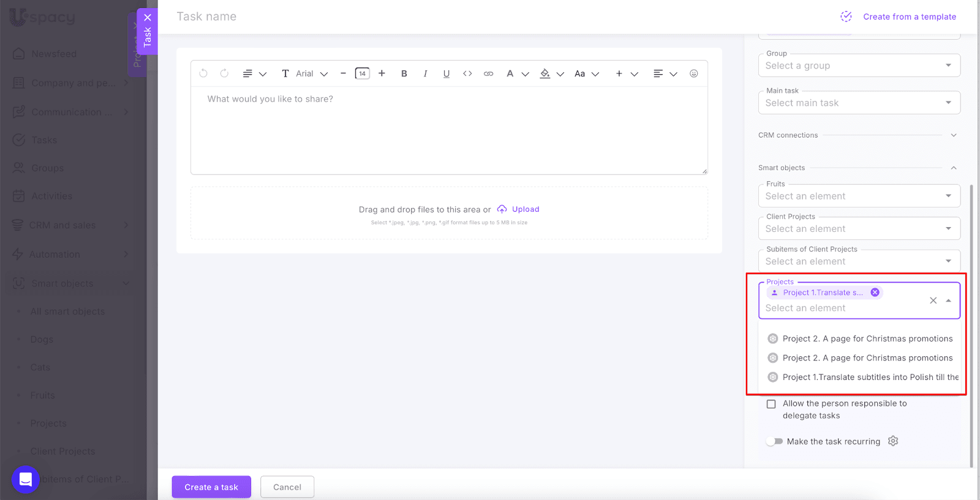Image resolution: width=980 pixels, height=500 pixels.
Task: Collapse the Smart objects section
Action: 954,168
